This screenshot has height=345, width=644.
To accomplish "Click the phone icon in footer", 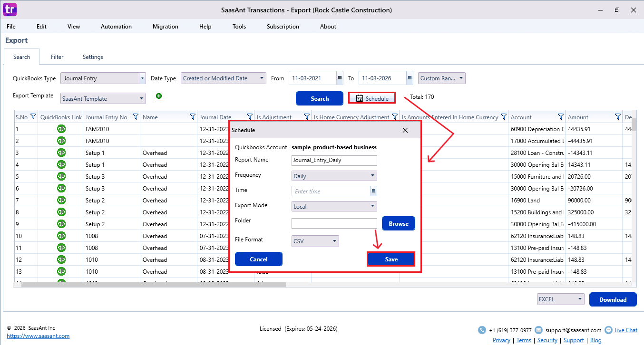I will pyautogui.click(x=482, y=330).
